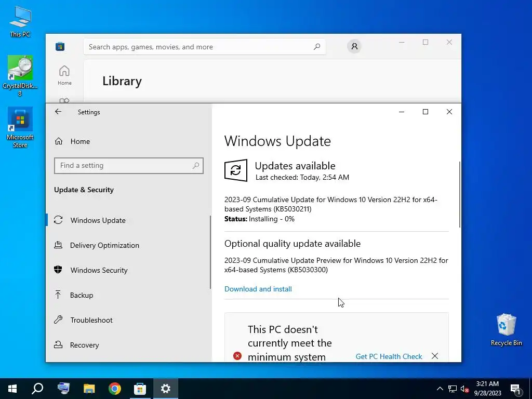
Task: Click Status Installing 0% text
Action: tap(259, 219)
